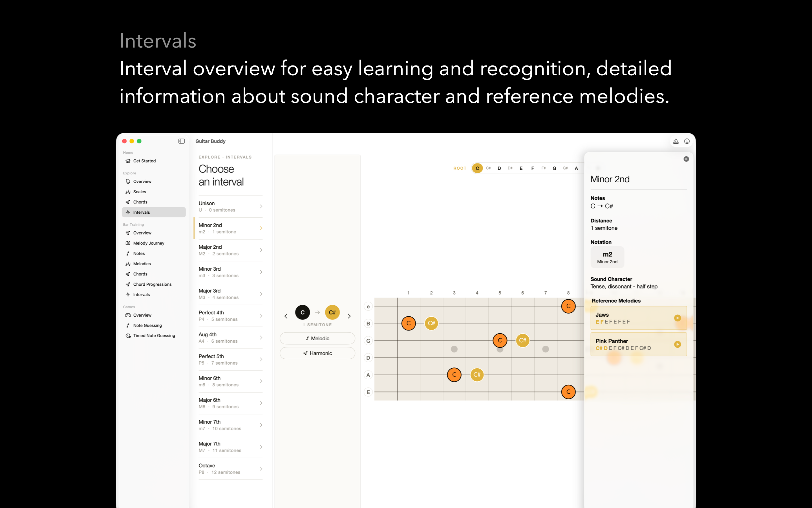Click C note on A string fret 3

[454, 375]
